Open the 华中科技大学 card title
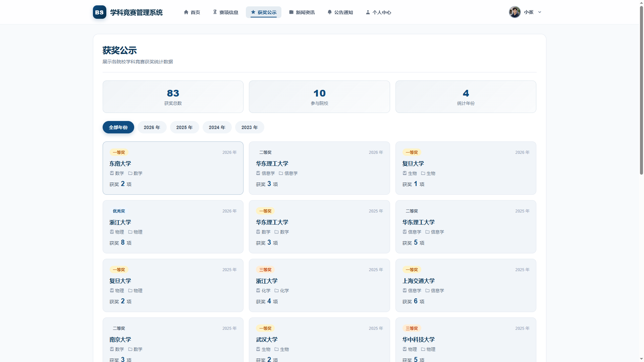 418,340
